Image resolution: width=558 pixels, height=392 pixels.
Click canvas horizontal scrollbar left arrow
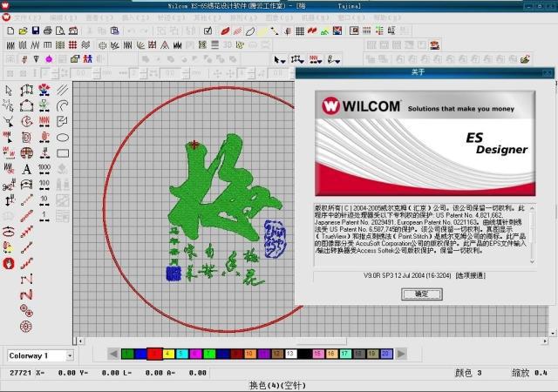pyautogui.click(x=81, y=341)
